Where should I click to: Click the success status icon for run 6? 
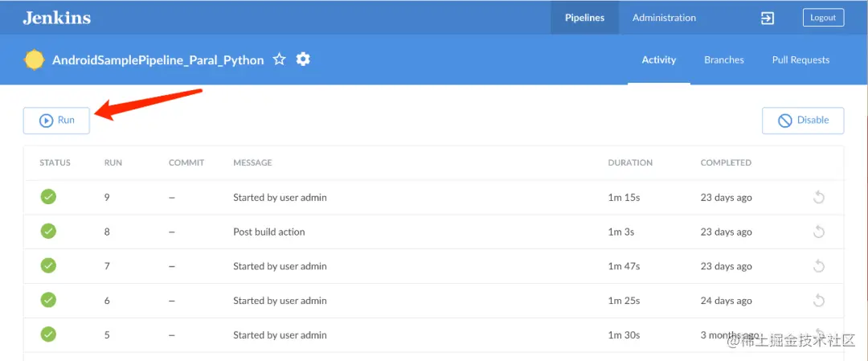click(49, 300)
